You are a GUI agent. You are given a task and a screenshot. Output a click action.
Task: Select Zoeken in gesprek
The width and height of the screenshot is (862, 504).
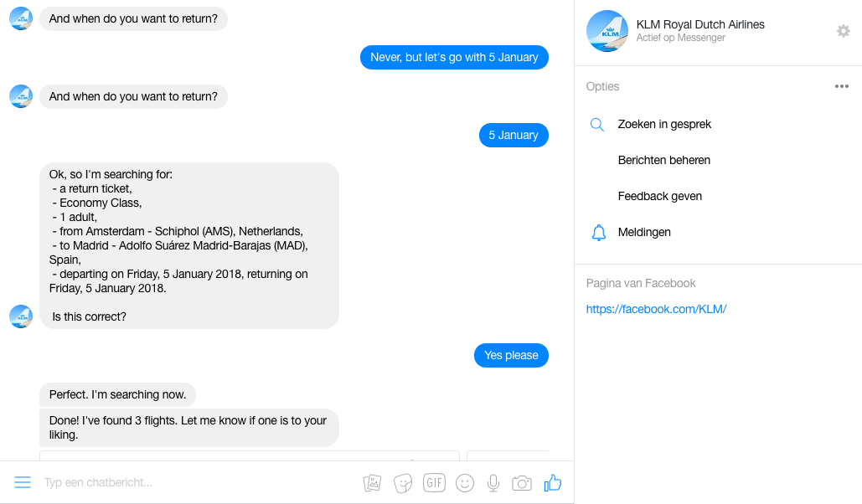click(x=664, y=124)
